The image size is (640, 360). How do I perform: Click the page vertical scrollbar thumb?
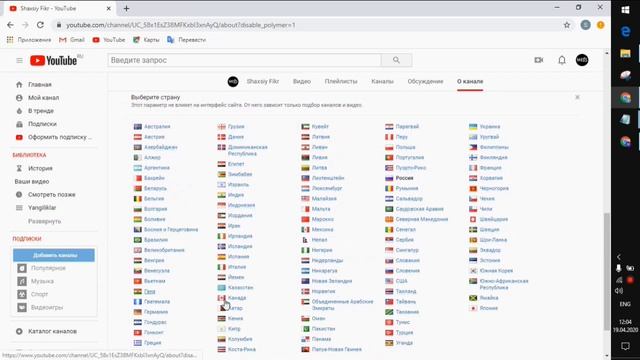coord(607,272)
